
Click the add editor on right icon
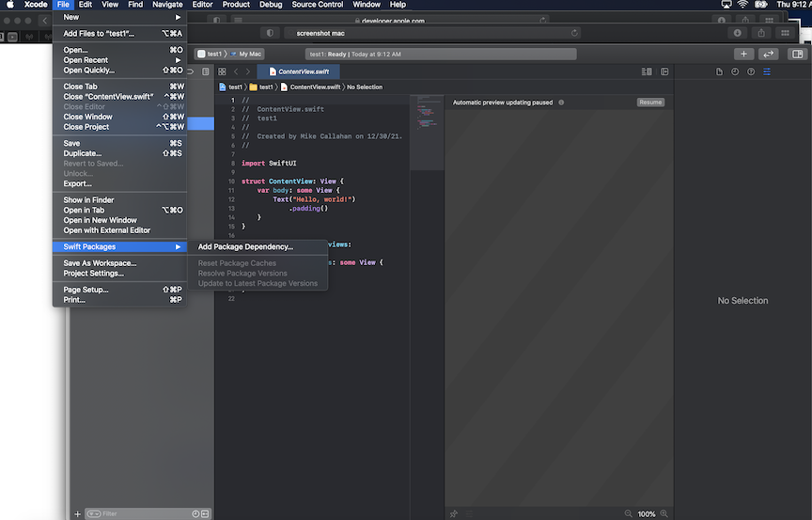pos(664,71)
